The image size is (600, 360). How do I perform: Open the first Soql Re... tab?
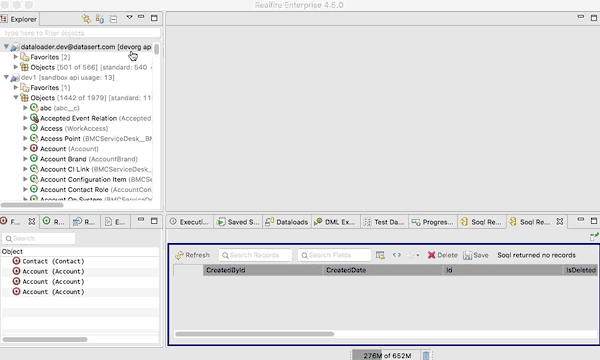tap(481, 222)
